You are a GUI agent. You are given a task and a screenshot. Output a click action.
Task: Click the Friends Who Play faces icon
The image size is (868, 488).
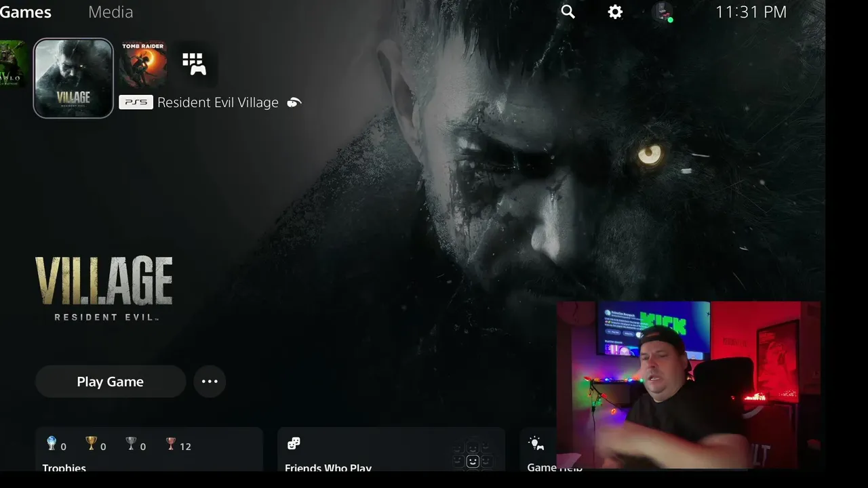(294, 443)
